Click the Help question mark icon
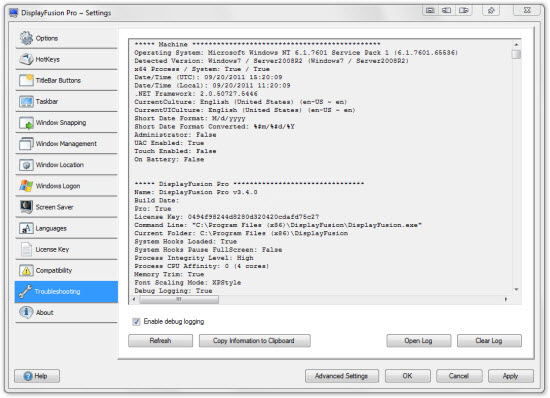Viewport: 550px width, 398px height. pos(28,376)
